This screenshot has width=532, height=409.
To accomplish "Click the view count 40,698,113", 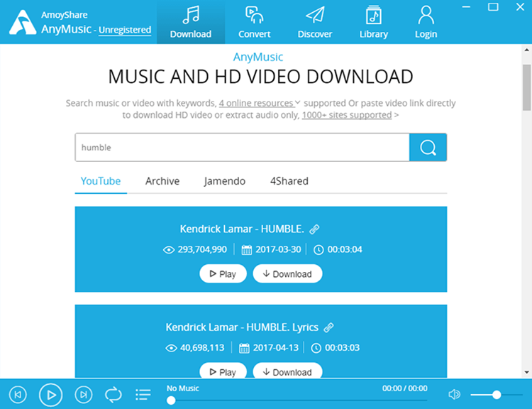I will click(202, 348).
